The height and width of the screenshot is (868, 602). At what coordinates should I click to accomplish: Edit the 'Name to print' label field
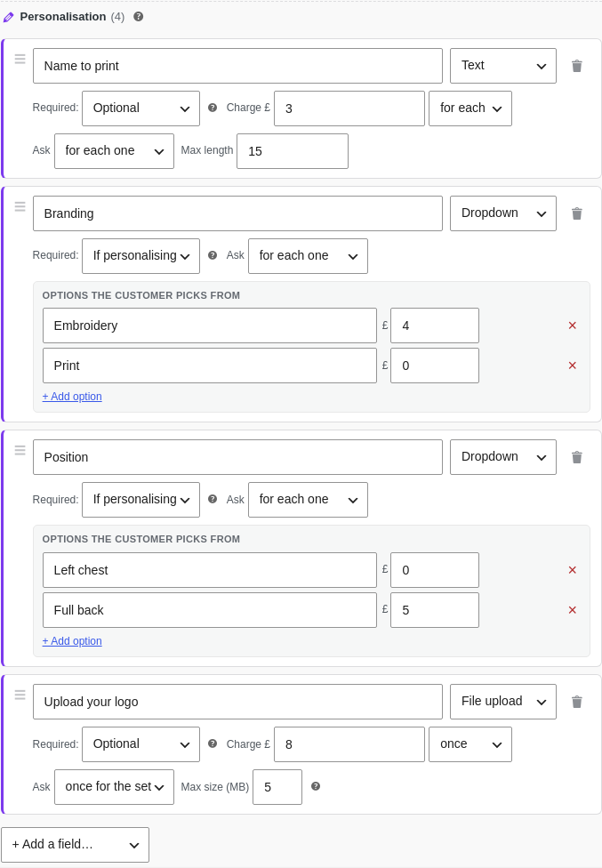[x=237, y=66]
